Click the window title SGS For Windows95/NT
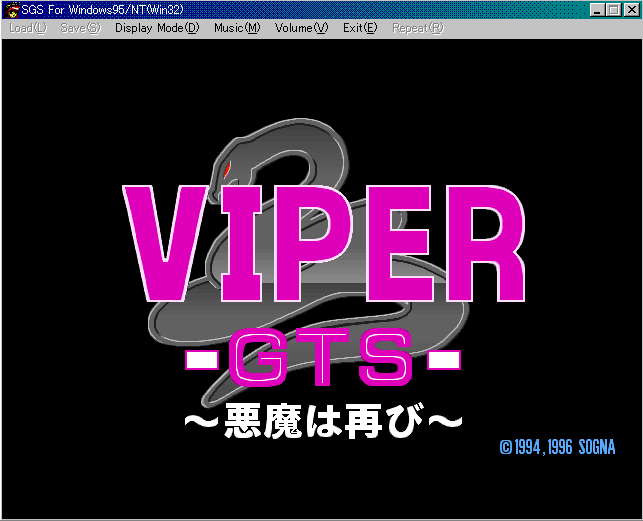643x521 pixels. click(x=102, y=10)
